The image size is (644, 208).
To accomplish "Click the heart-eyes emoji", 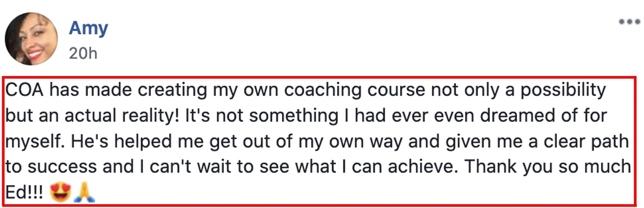I will [60, 192].
